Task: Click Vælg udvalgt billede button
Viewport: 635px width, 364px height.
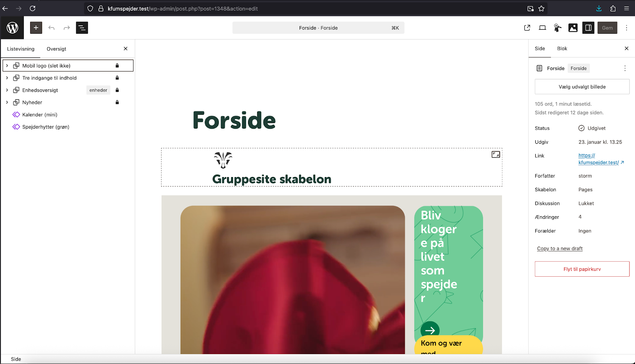Action: (x=582, y=87)
